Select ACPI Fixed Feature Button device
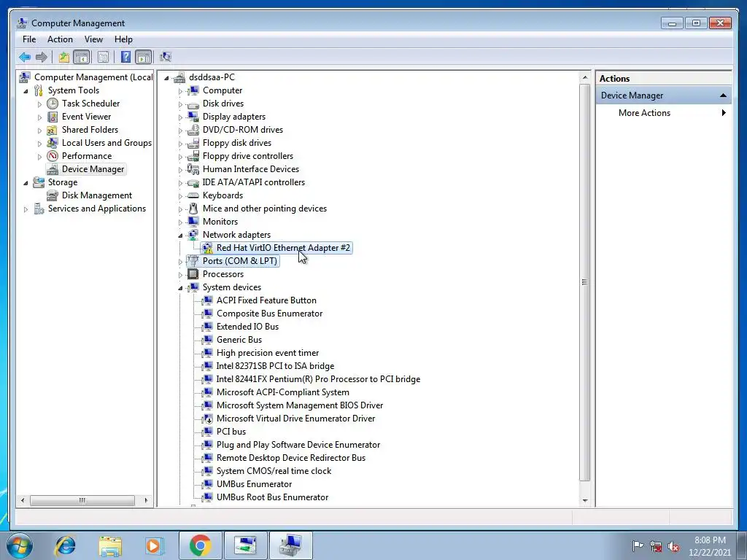This screenshot has height=560, width=747. [x=266, y=300]
